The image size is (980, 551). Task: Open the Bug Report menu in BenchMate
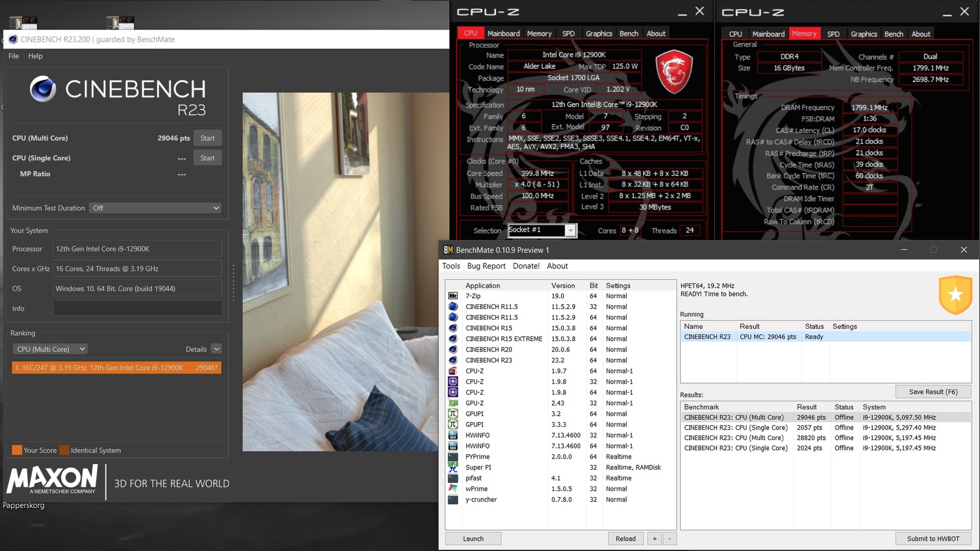[486, 266]
